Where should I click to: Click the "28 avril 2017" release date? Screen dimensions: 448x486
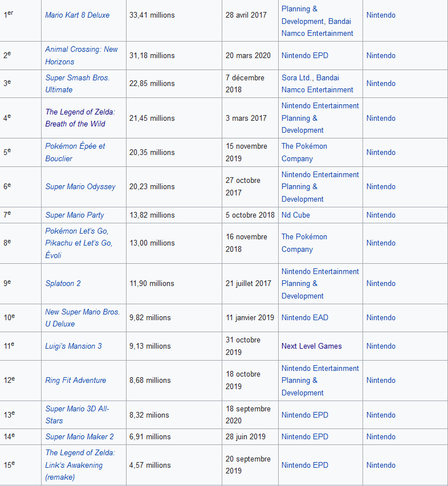point(246,15)
